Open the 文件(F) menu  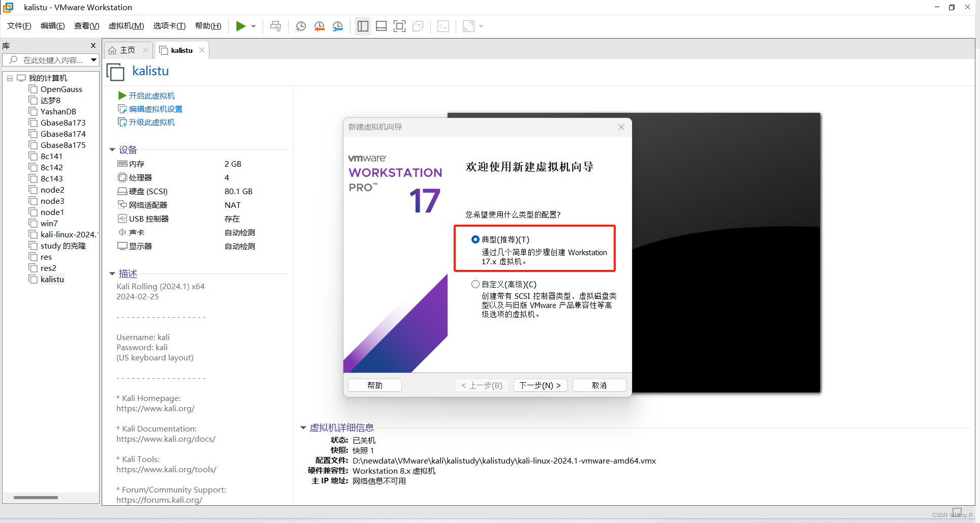coord(19,26)
